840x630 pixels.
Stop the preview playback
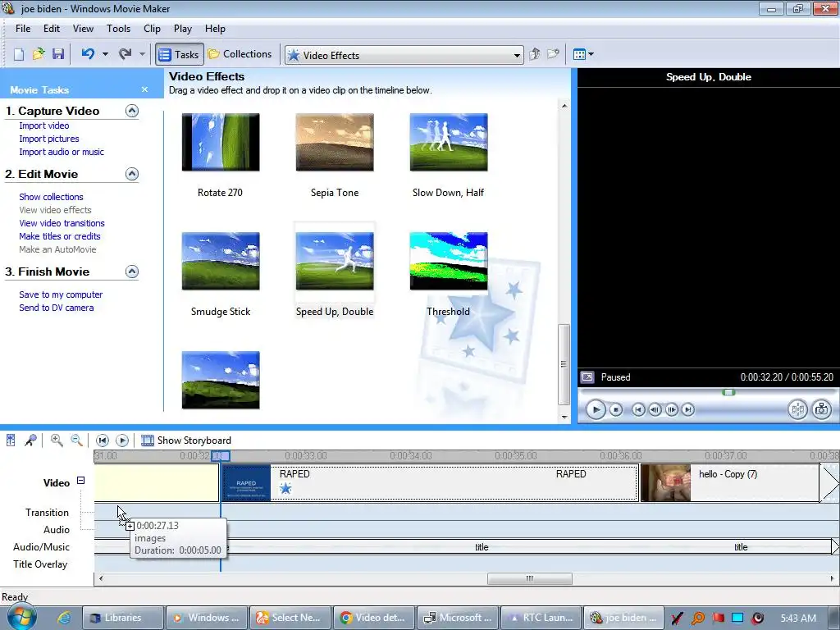click(616, 410)
